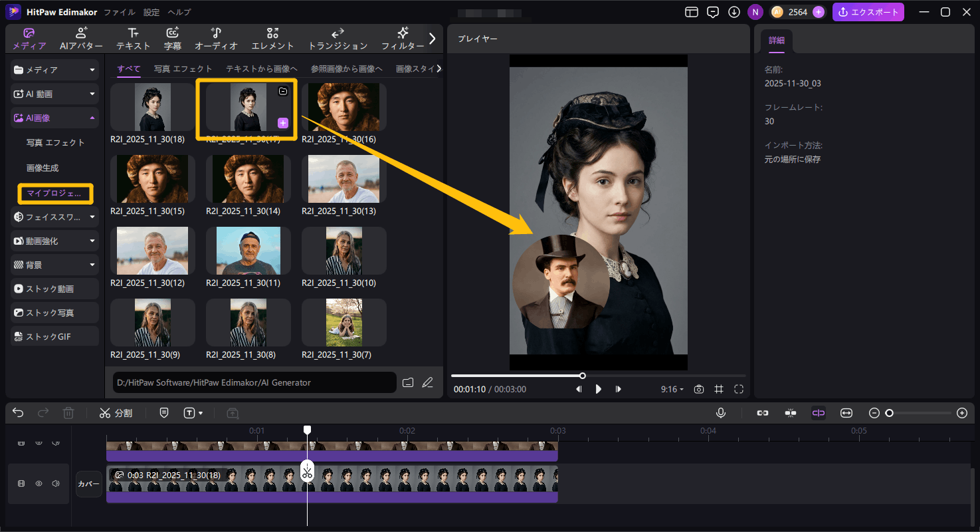Image resolution: width=980 pixels, height=532 pixels.
Task: Mute the カバー track speaker icon
Action: 56,483
